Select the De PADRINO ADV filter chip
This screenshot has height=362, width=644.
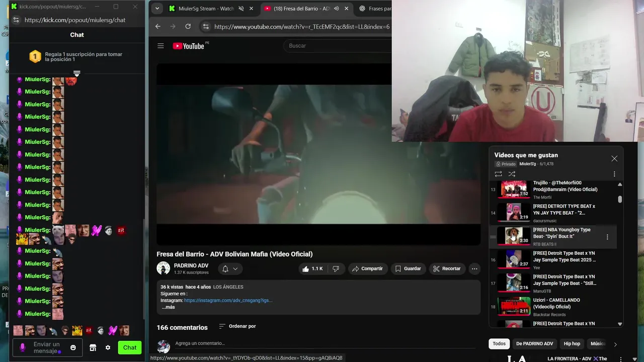[x=534, y=344]
